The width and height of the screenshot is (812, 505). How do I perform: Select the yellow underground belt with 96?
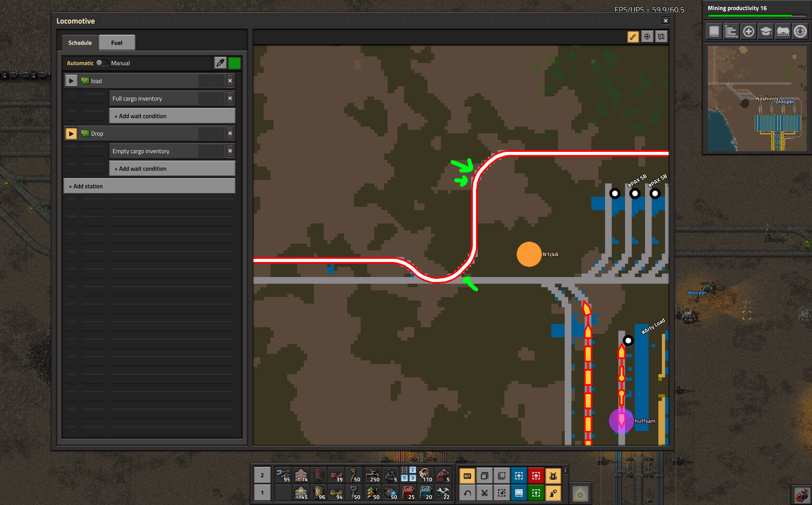(x=319, y=493)
